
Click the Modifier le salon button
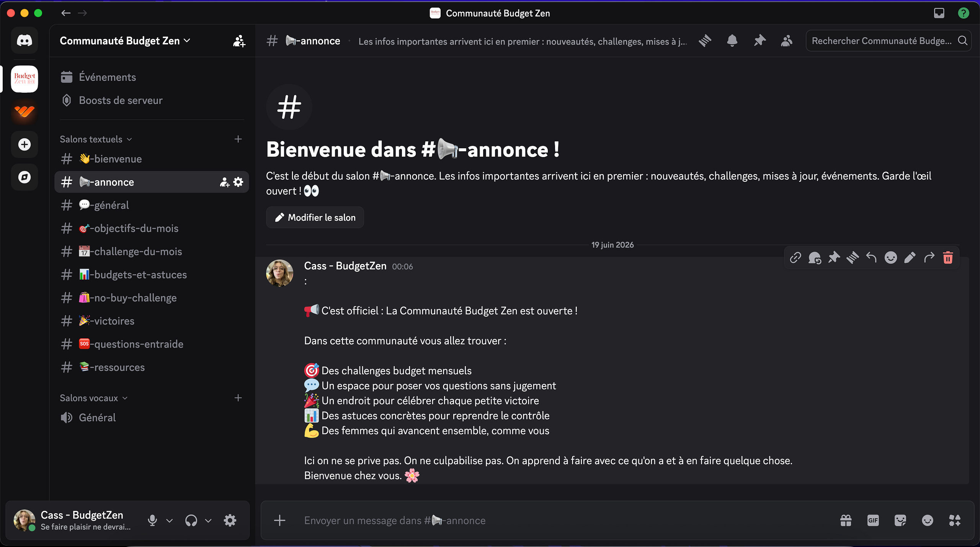[x=315, y=217]
